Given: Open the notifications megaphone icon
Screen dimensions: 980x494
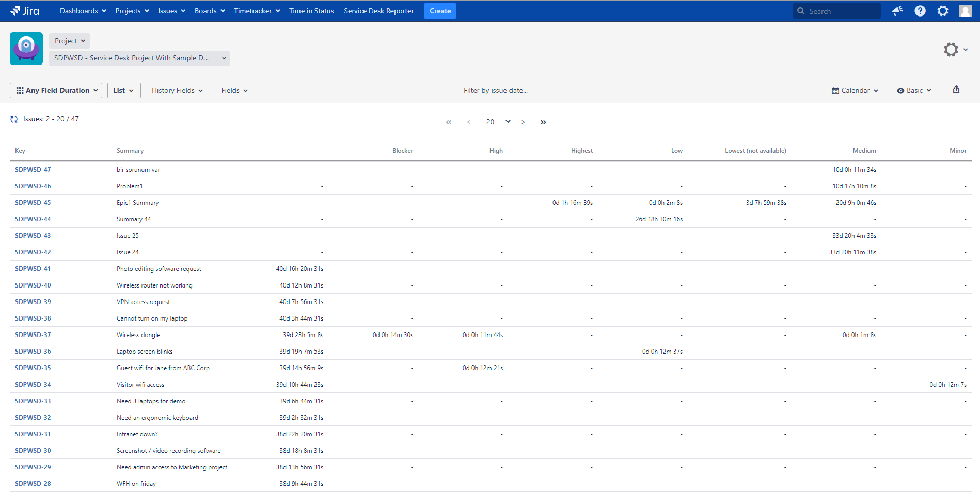Looking at the screenshot, I should 897,11.
